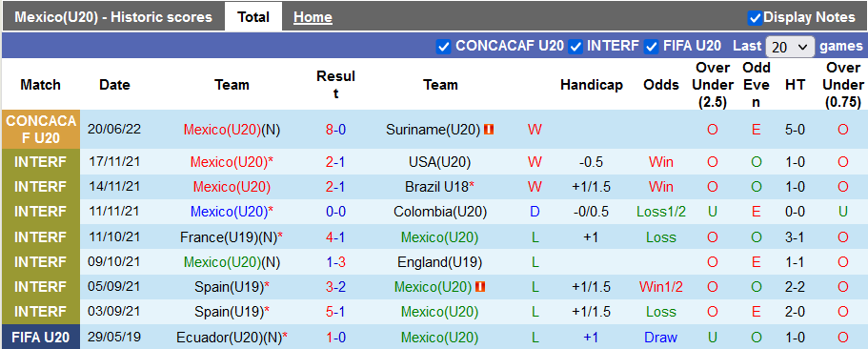Click the INTERF label on 17/11/21 row
This screenshot has width=868, height=349.
point(41,162)
